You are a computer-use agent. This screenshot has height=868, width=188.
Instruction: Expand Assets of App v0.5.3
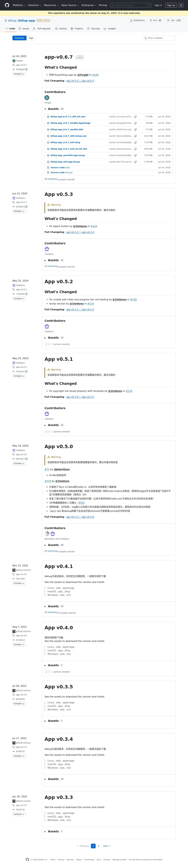tap(54, 260)
